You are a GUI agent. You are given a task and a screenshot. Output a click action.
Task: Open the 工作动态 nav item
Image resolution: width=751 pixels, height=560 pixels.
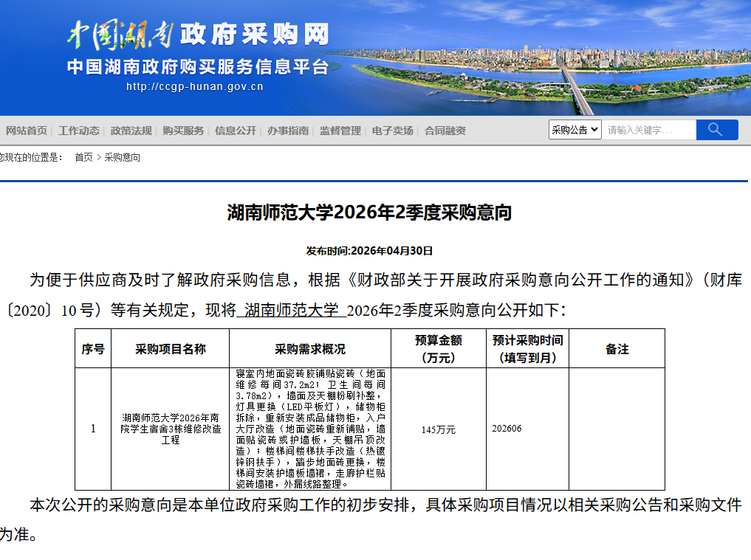point(78,131)
